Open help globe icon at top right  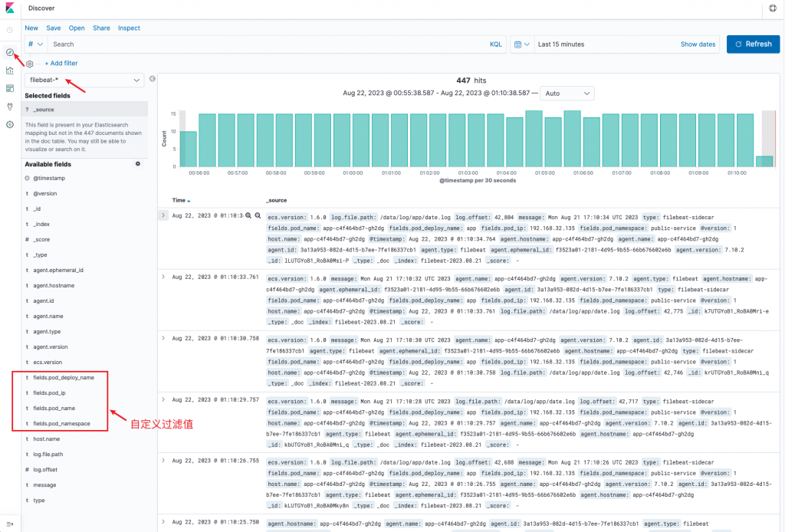pos(773,8)
